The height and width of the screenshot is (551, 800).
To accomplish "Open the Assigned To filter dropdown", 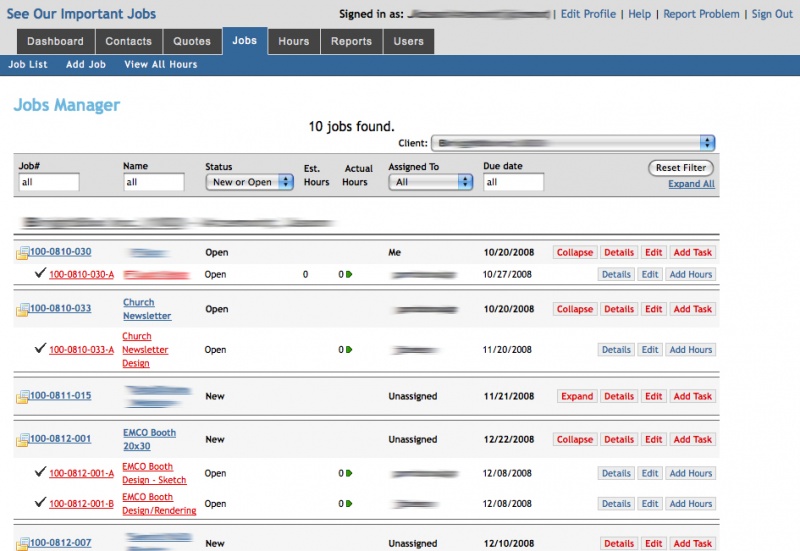I will point(431,182).
